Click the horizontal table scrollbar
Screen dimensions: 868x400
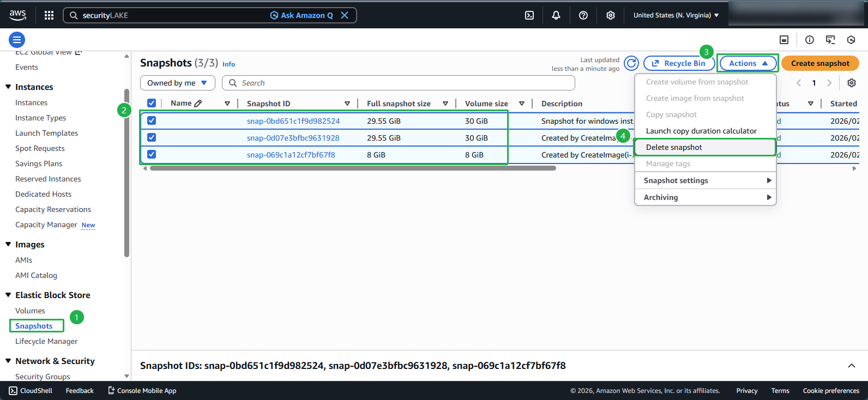tap(352, 168)
